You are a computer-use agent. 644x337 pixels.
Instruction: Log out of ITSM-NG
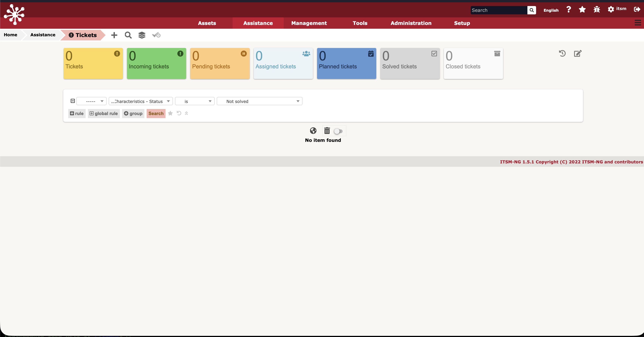coord(637,9)
